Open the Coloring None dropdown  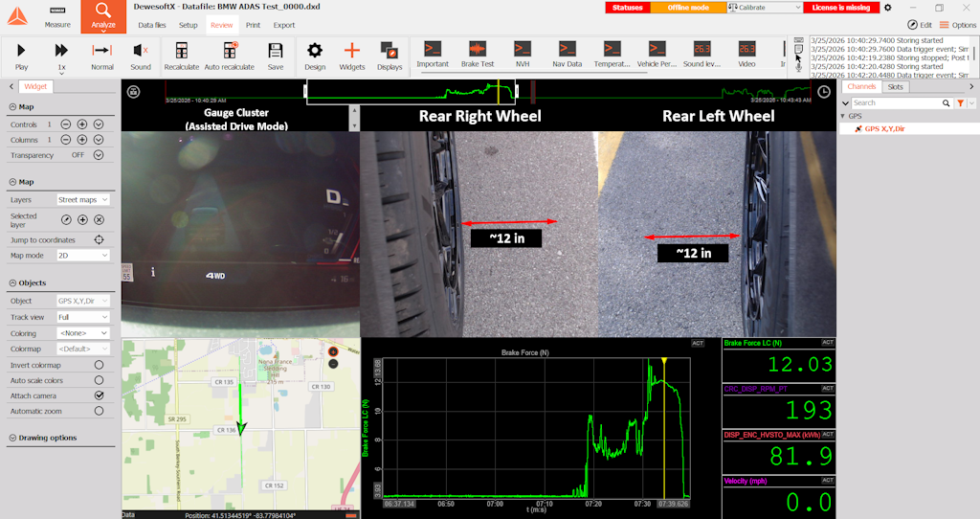coord(83,333)
